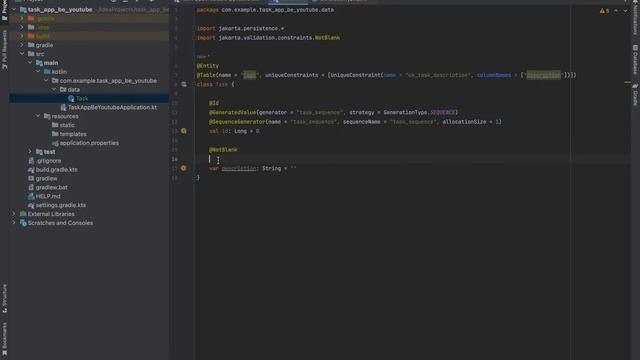This screenshot has width=640, height=360.
Task: Click the @NotBlank annotation above description
Action: point(223,150)
